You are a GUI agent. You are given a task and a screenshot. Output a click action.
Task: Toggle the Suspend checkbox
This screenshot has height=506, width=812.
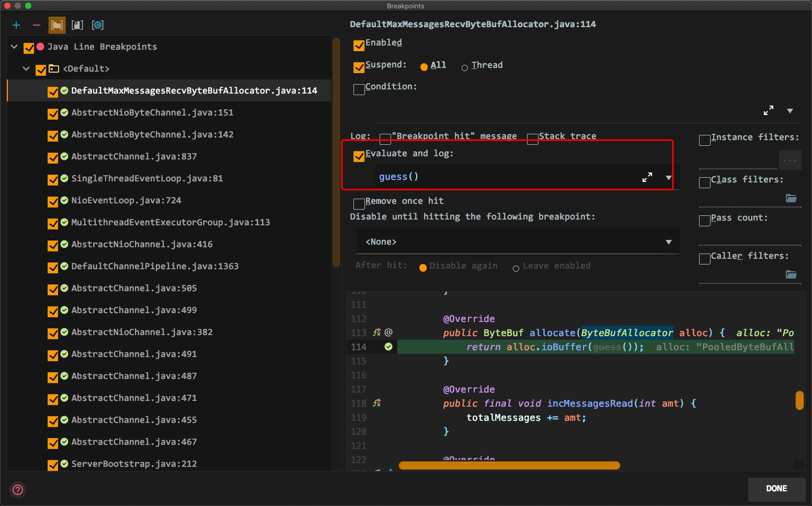pos(359,67)
